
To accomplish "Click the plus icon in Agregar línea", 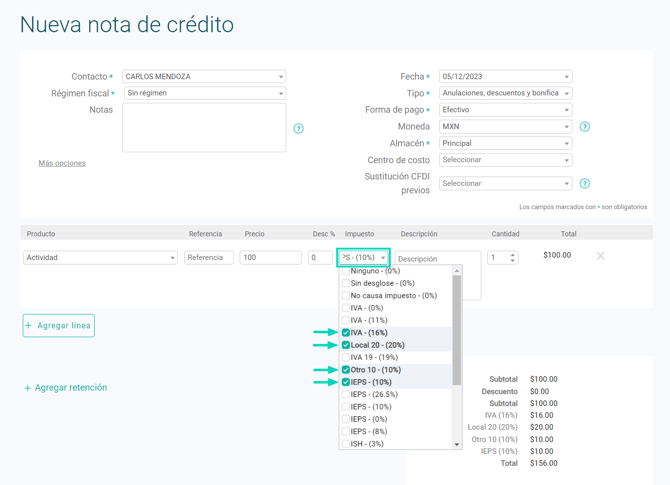I will 30,326.
